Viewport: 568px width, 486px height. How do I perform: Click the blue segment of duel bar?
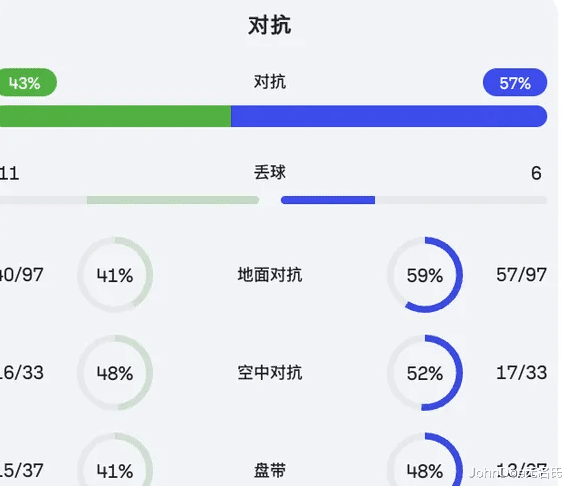pyautogui.click(x=389, y=116)
